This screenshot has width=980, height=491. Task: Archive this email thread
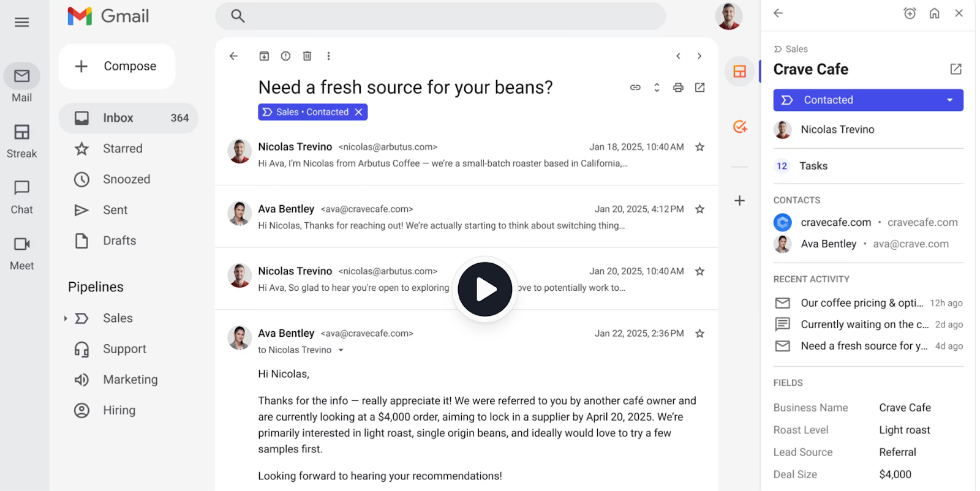pos(264,56)
